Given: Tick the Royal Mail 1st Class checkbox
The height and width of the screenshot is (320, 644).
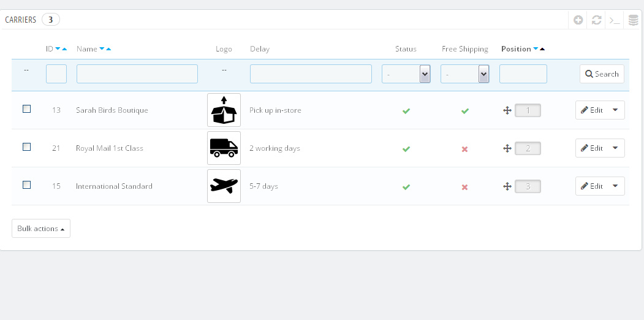Looking at the screenshot, I should [26, 147].
